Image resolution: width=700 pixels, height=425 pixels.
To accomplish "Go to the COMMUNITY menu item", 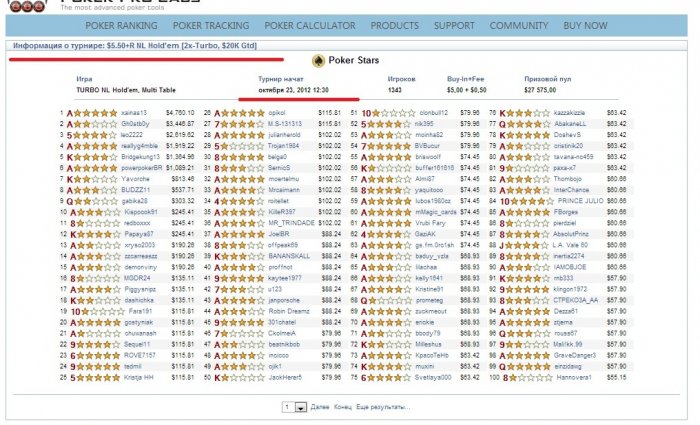I will pos(519,26).
